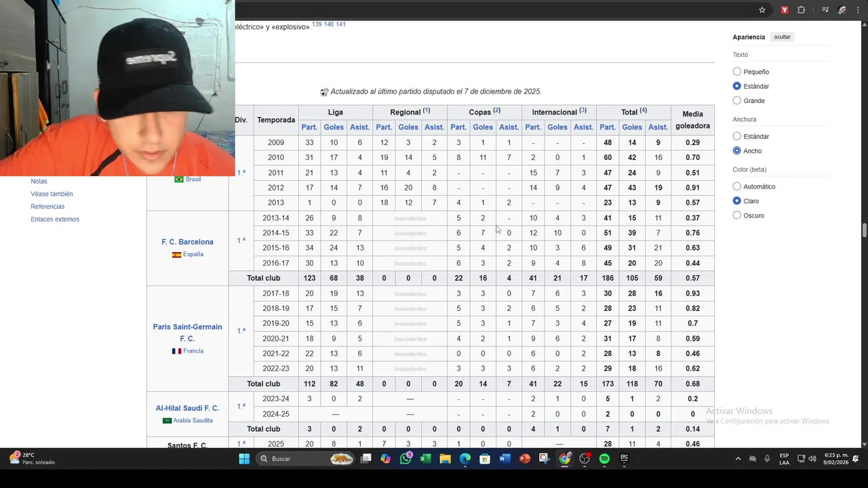This screenshot has height=488, width=868.
Task: Open Epic Games Launcher from the taskbar
Action: pyautogui.click(x=624, y=459)
